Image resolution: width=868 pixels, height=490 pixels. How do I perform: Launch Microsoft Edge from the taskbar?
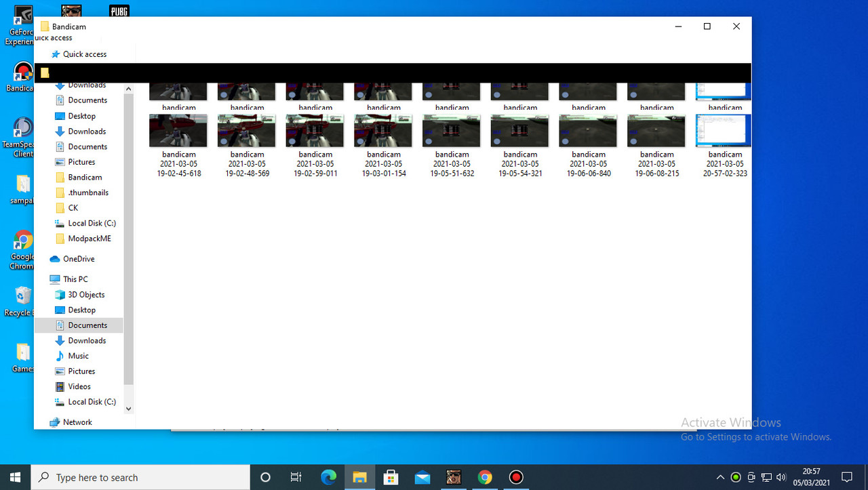[x=328, y=477]
